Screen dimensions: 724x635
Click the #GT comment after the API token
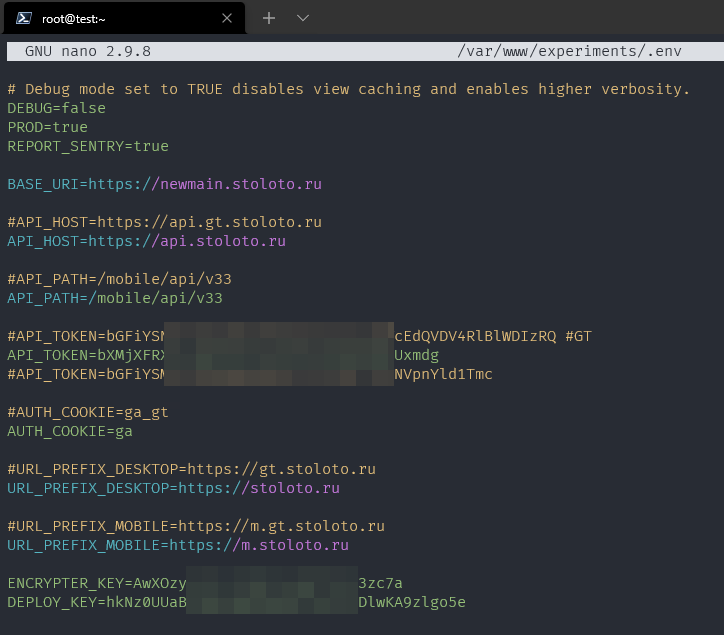click(x=578, y=336)
